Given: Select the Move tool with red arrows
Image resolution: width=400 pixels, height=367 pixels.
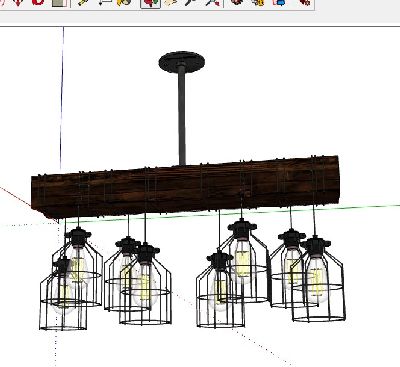Looking at the screenshot, I should 18,3.
